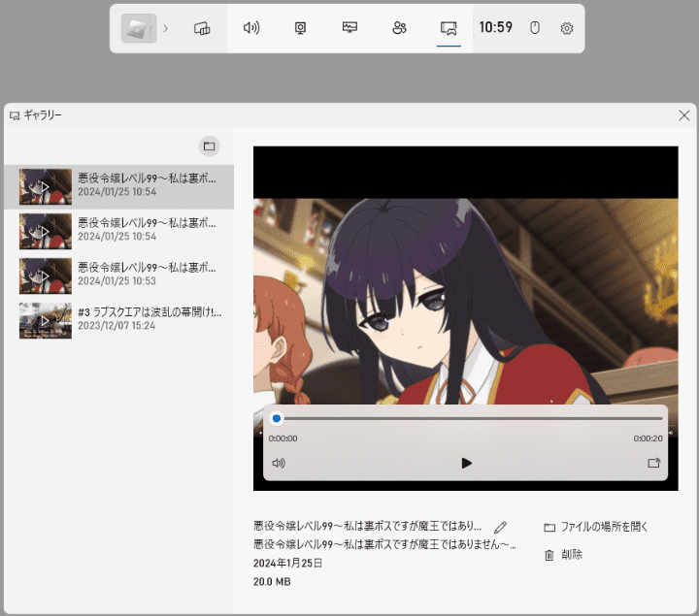
Task: Play the selected video clip
Action: 466,464
